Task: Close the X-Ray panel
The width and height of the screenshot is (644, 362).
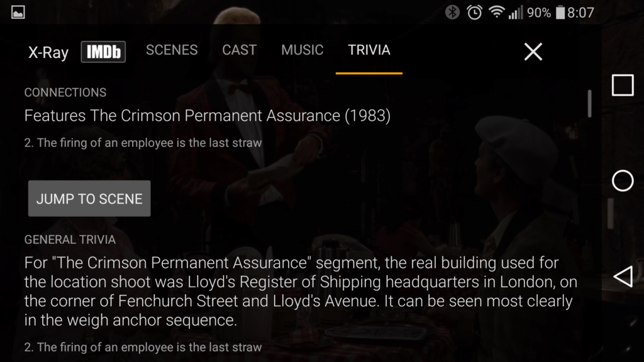Action: (x=533, y=52)
